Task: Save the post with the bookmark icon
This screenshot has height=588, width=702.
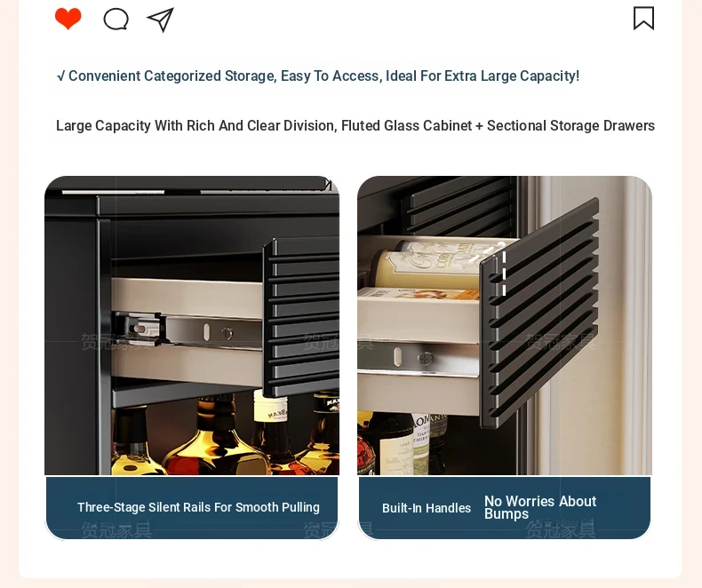Action: point(644,19)
